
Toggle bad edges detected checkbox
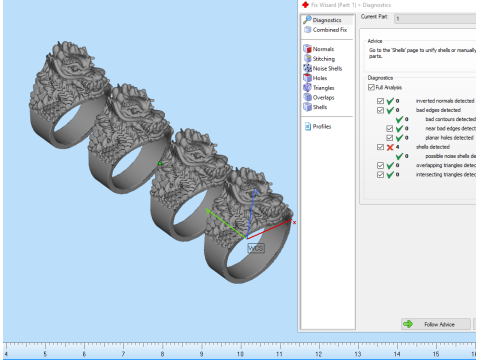[380, 110]
